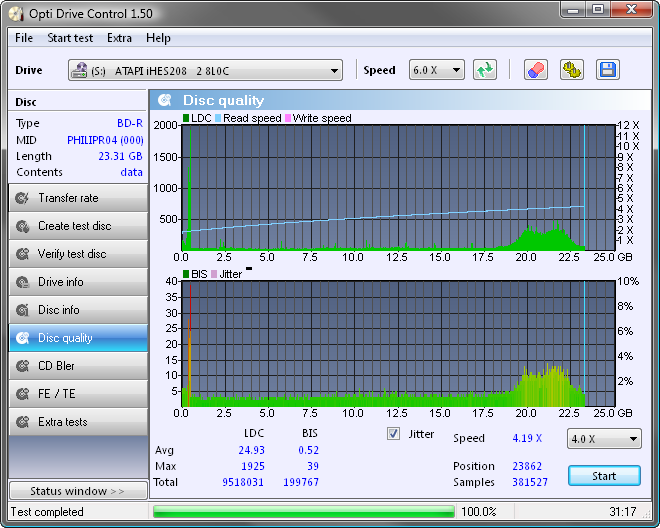Screen dimensions: 660x528
Task: Click the Create test disc icon
Action: (22, 226)
